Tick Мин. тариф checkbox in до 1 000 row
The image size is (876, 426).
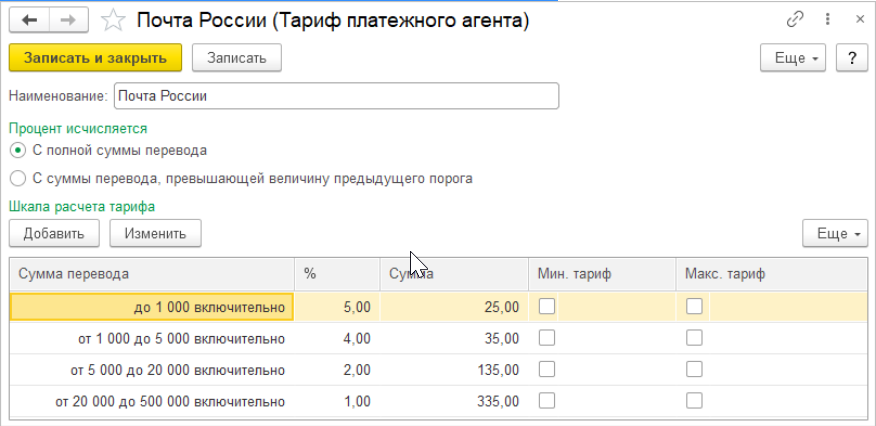click(547, 307)
